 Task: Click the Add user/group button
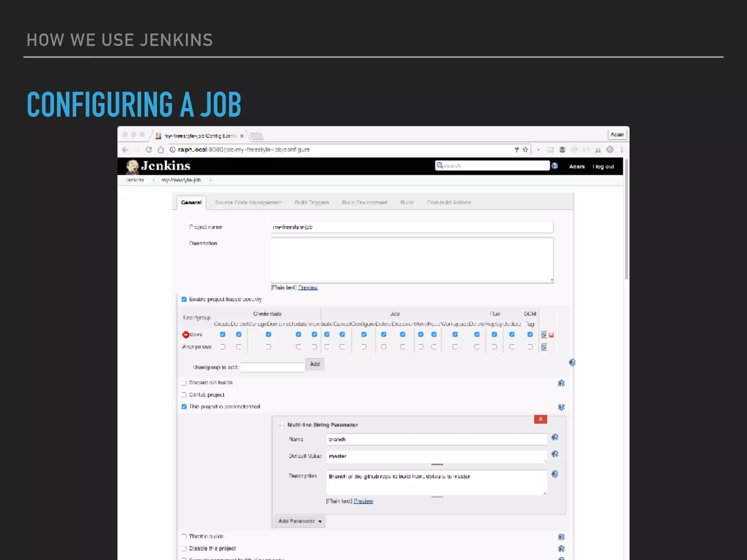pos(315,364)
